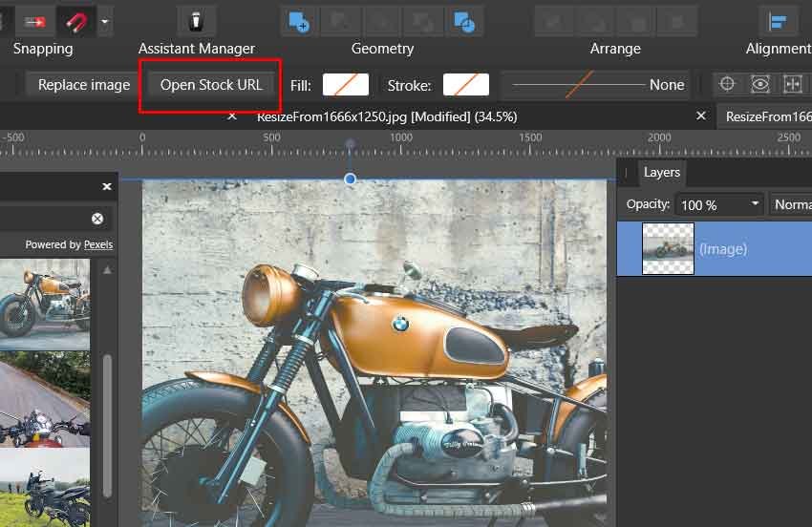
Task: Click the dimmed Move to Front icon
Action: [x=678, y=22]
